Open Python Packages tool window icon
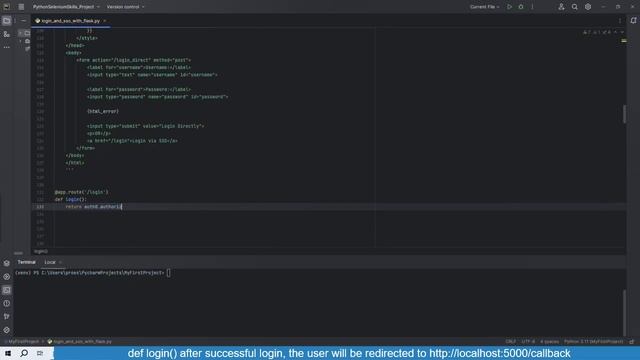The image size is (640, 360). [7, 263]
